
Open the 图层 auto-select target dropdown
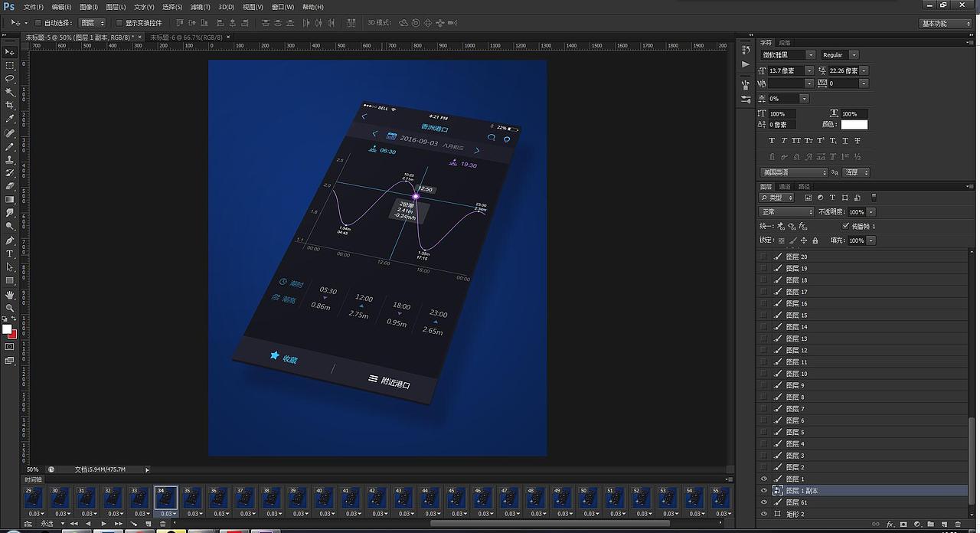[x=92, y=23]
